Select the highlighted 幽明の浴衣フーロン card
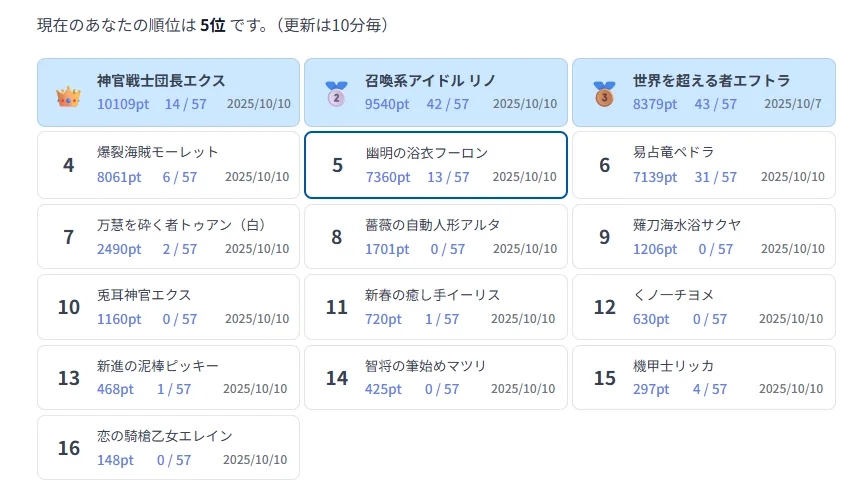The image size is (858, 494). 436,165
